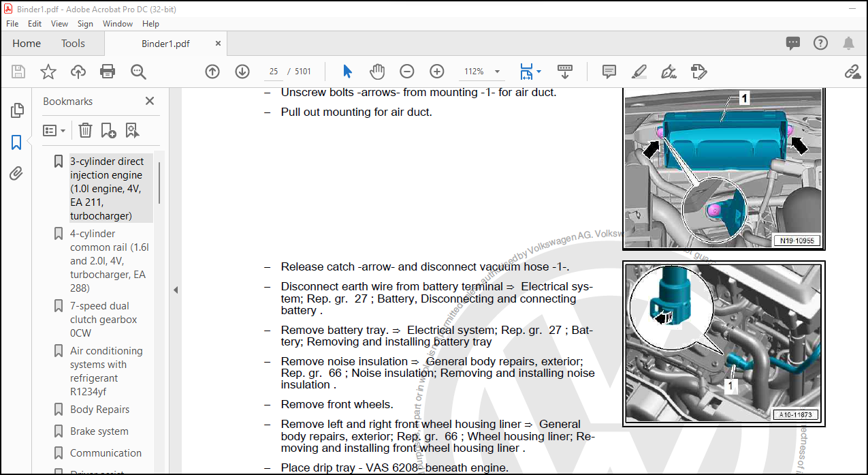This screenshot has width=868, height=475.
Task: Click the vacuum hose illustration A10-11873
Action: pos(724,343)
